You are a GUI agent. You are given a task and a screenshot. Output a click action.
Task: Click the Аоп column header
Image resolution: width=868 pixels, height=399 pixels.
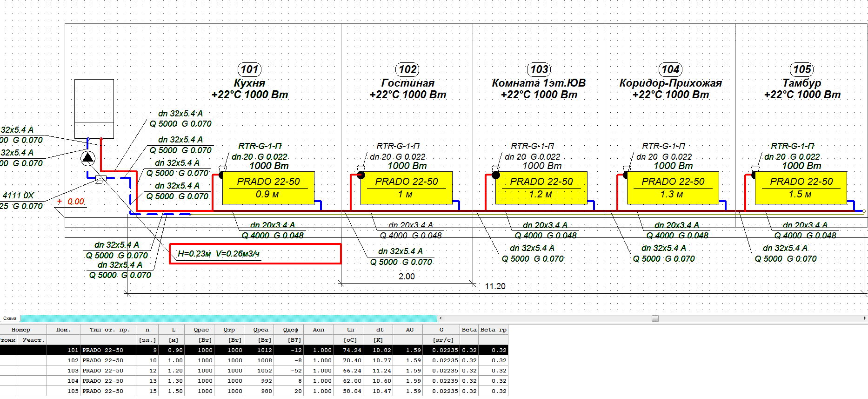coord(319,330)
